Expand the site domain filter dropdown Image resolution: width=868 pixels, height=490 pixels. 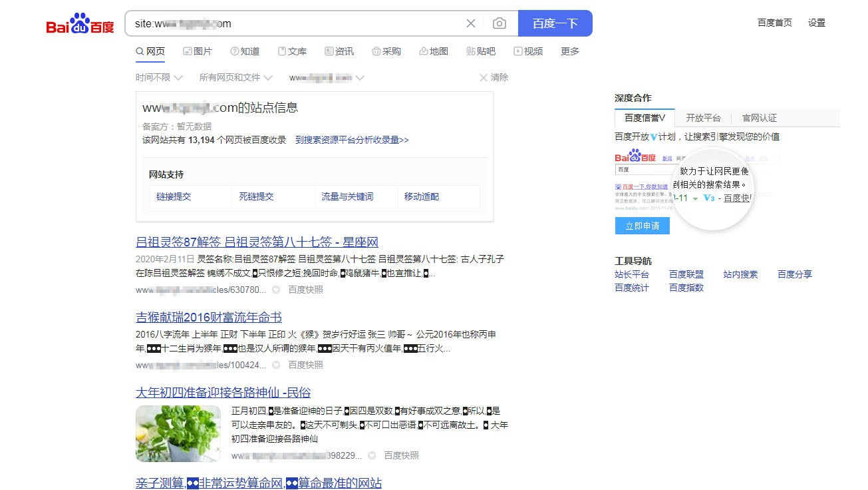pyautogui.click(x=327, y=78)
